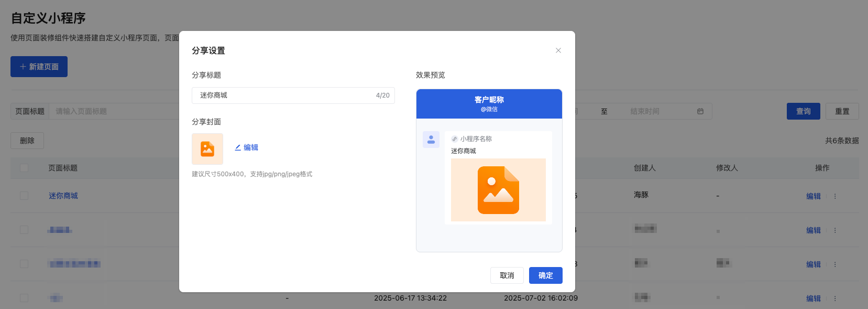868x309 pixels.
Task: Click the 客户昵称 preview header
Action: [489, 104]
